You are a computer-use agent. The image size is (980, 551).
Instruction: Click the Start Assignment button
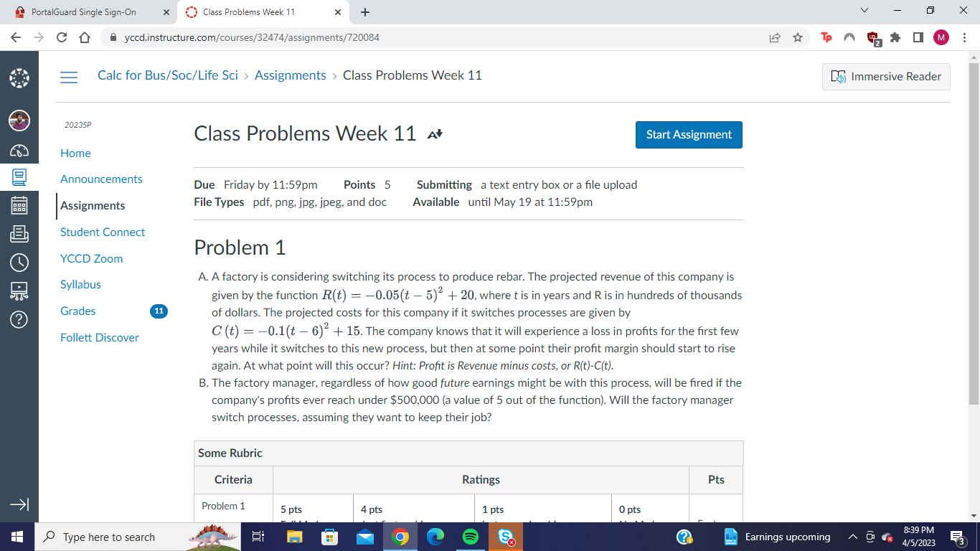pos(688,135)
